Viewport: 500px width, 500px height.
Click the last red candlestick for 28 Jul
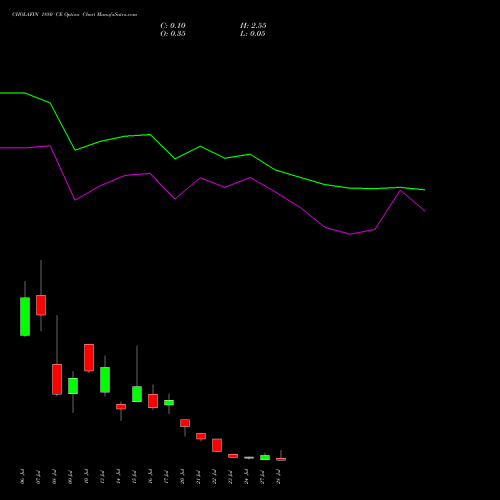coord(281,459)
